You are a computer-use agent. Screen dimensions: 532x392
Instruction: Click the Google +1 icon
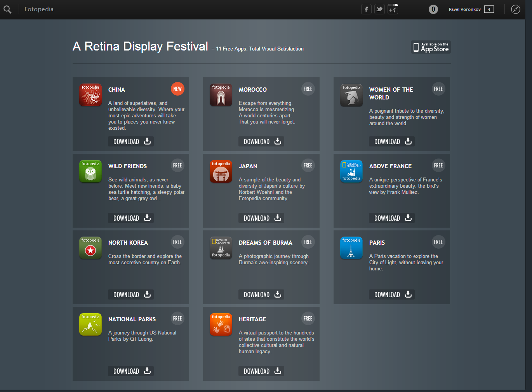[393, 9]
